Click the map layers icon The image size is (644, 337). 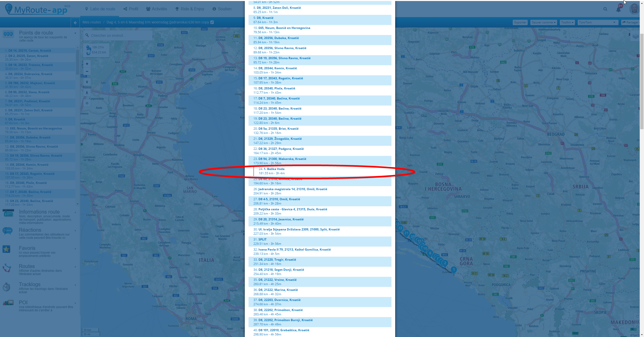(x=635, y=36)
